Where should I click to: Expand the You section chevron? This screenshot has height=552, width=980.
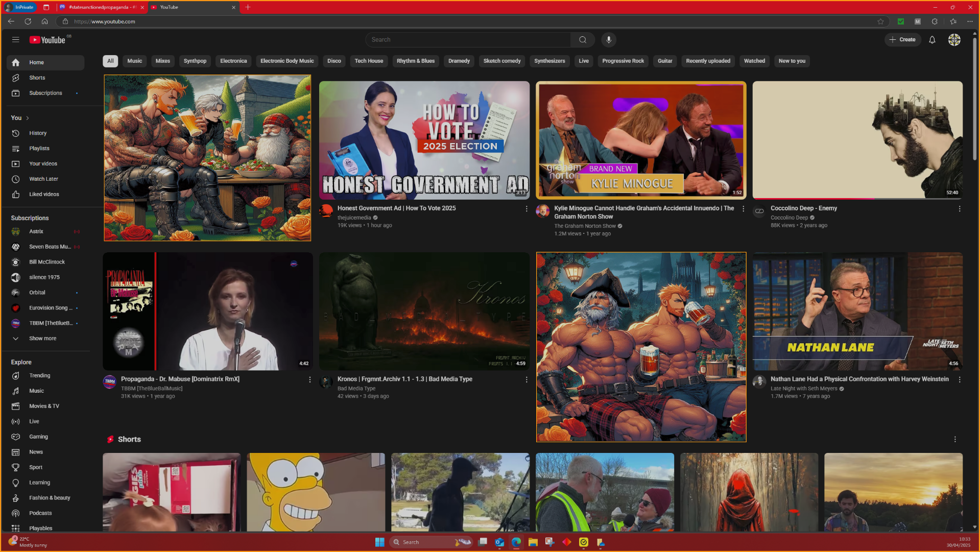click(x=28, y=118)
